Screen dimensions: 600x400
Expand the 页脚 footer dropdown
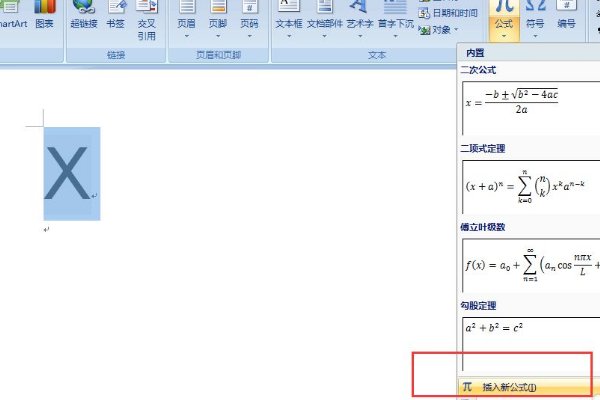tap(218, 35)
